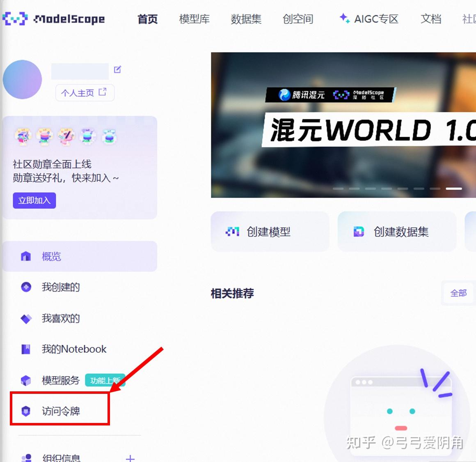This screenshot has height=462, width=476.
Task: Click the 概览 home icon in sidebar
Action: click(26, 256)
